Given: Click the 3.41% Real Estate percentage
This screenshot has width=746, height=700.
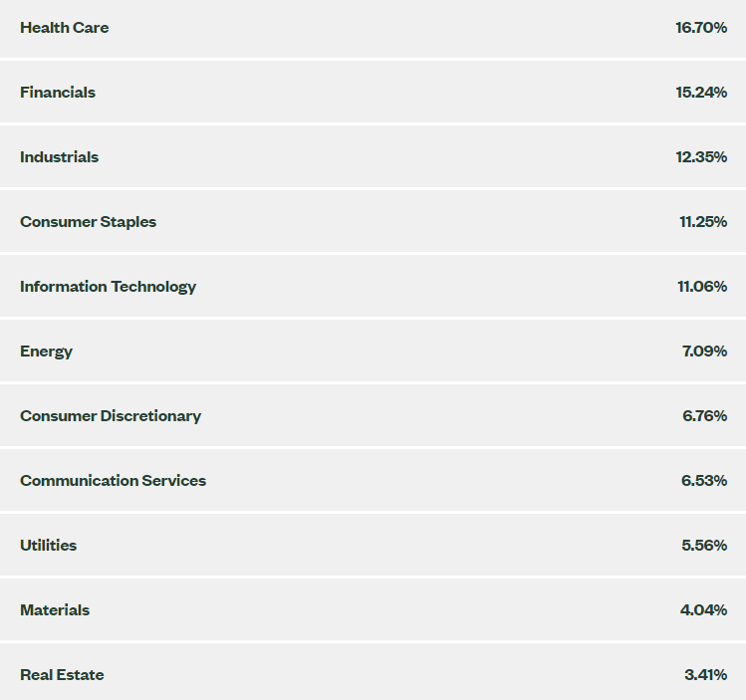Looking at the screenshot, I should click(x=705, y=675).
